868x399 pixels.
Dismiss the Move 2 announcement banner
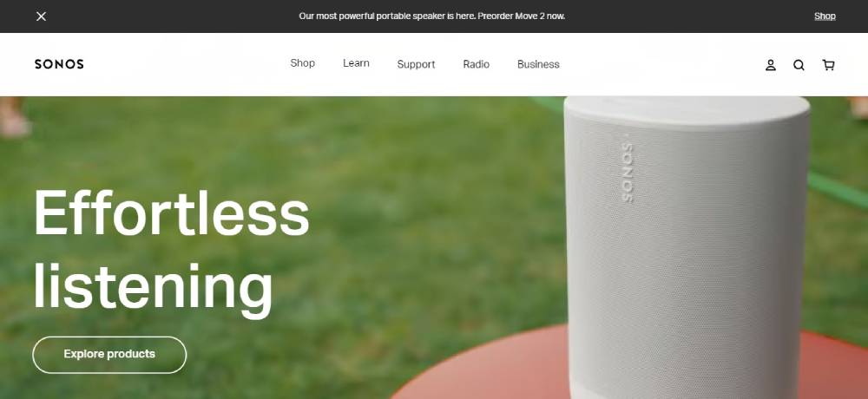pyautogui.click(x=41, y=16)
